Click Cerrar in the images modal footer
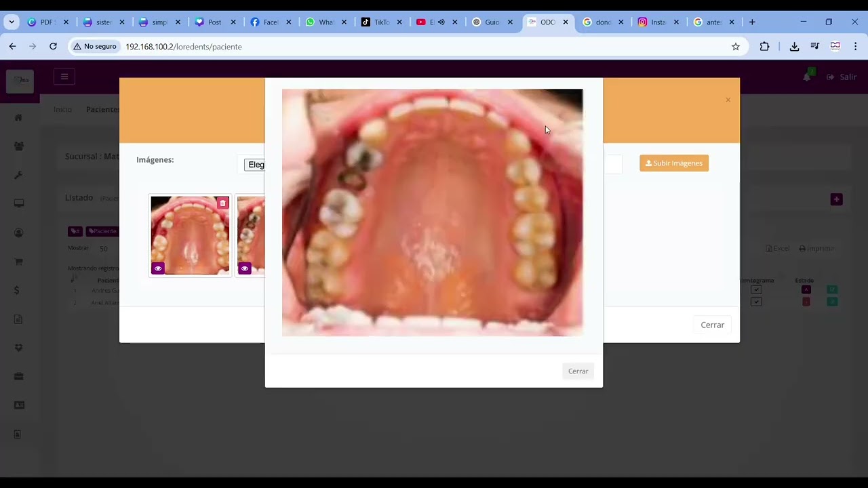Viewport: 868px width, 488px height. click(x=712, y=325)
